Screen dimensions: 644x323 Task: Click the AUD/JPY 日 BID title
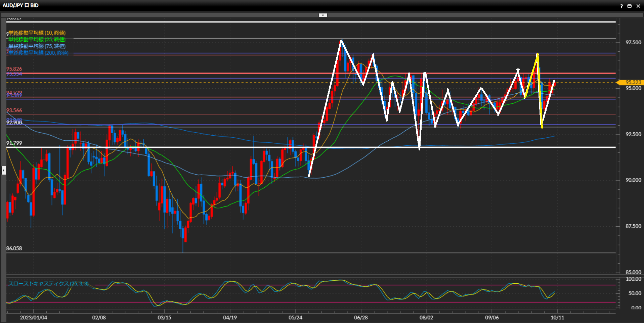[x=20, y=5]
